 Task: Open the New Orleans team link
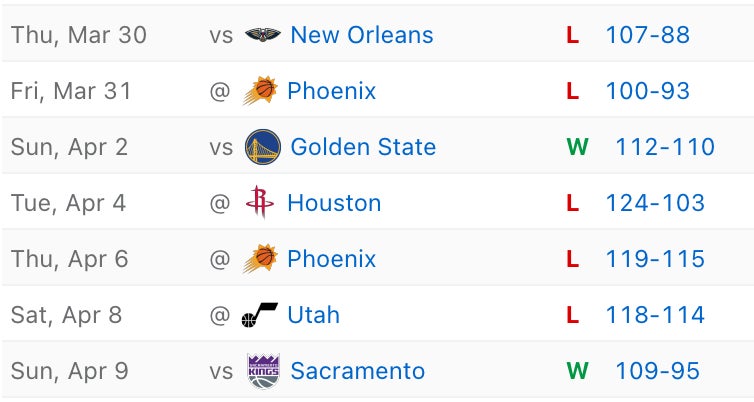pyautogui.click(x=361, y=36)
